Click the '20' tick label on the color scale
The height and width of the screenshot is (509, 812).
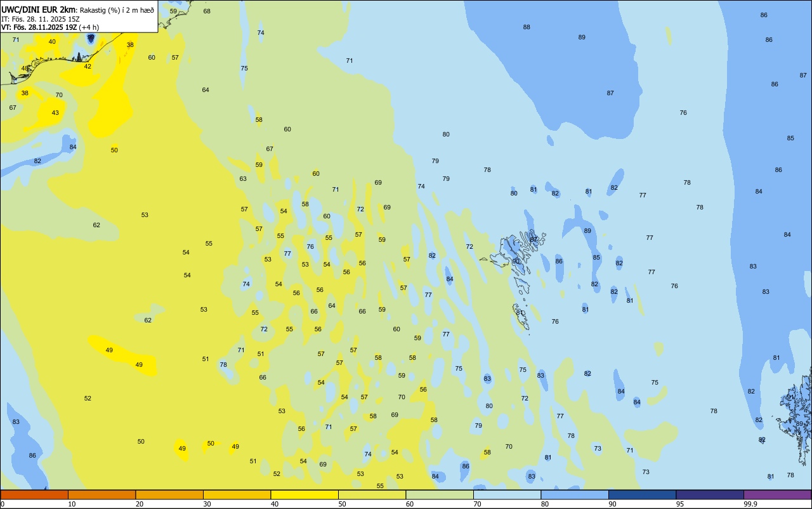point(139,504)
